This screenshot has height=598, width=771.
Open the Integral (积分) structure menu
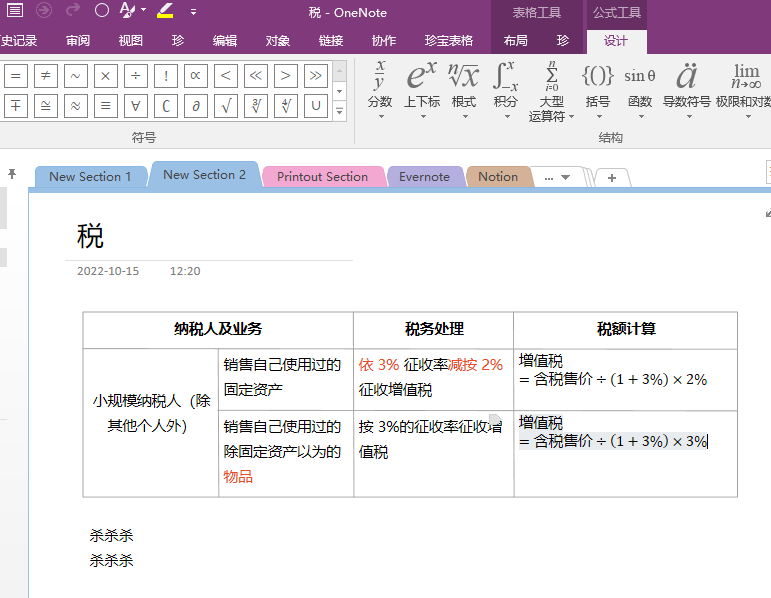(x=505, y=90)
